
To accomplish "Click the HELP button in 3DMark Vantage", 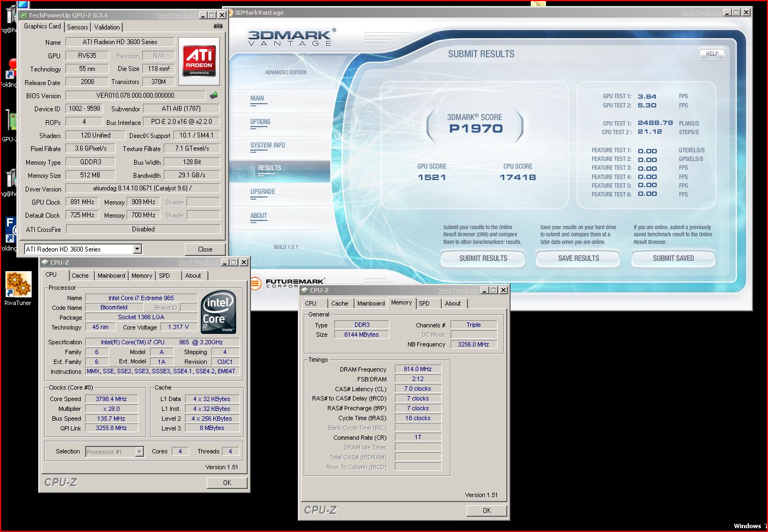I will click(x=712, y=53).
